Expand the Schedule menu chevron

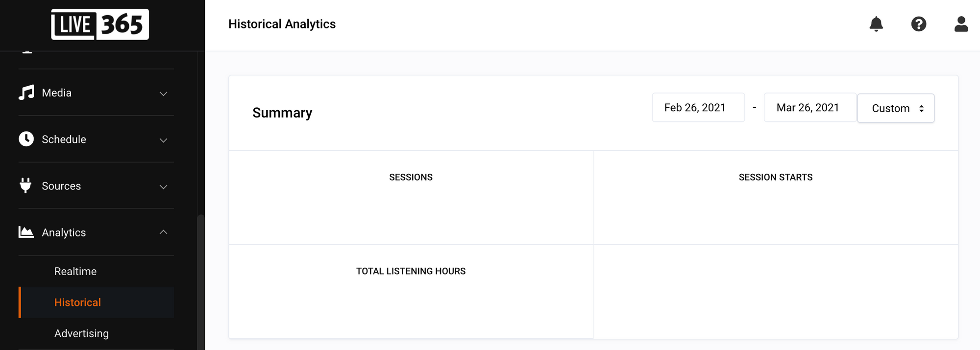pos(164,140)
